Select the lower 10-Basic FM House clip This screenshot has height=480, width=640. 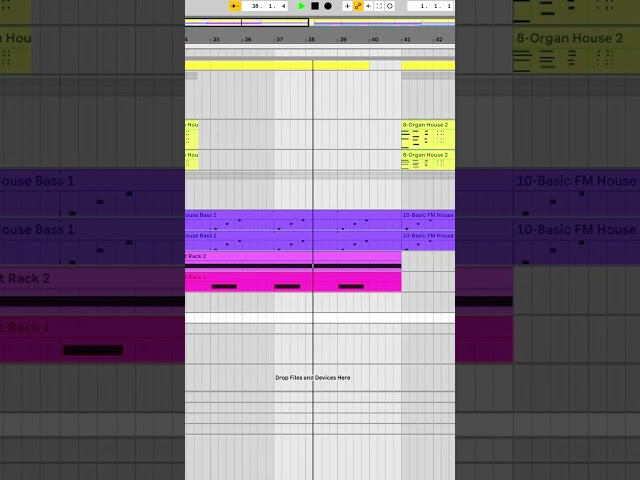tap(428, 241)
